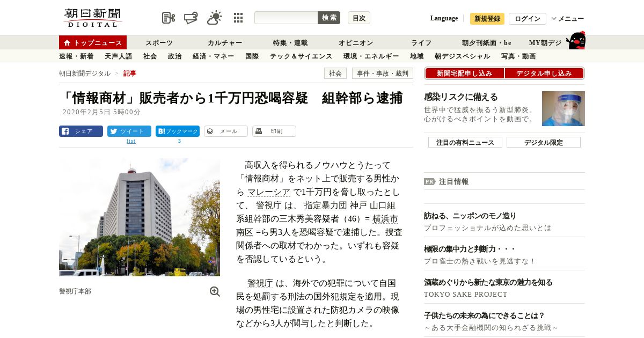Screen dimensions: 644x338
Task: Click the 指定暴力団 keyword link
Action: pyautogui.click(x=325, y=205)
